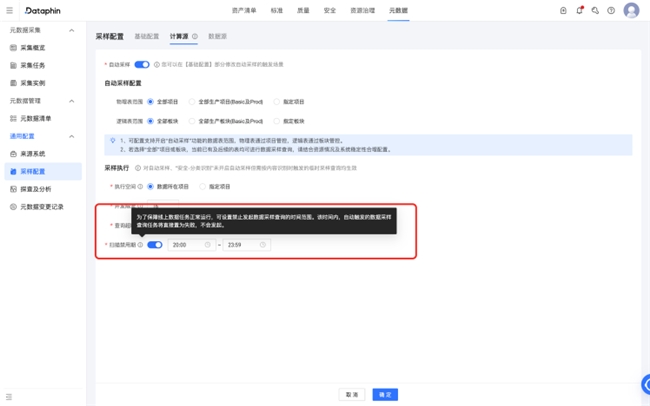The height and width of the screenshot is (406, 650).
Task: Collapse the 元数据管理 sidebar section
Action: click(71, 101)
